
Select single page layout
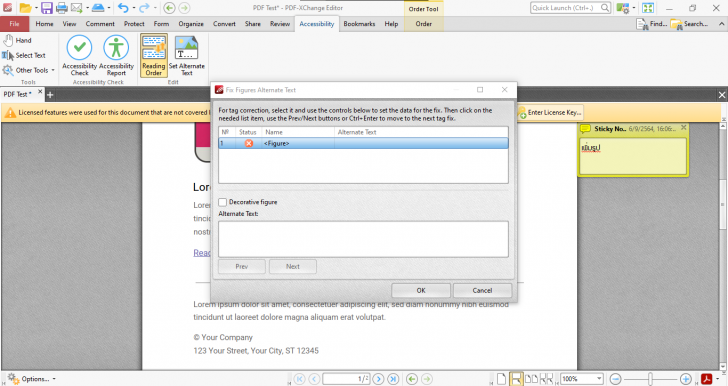(x=501, y=379)
